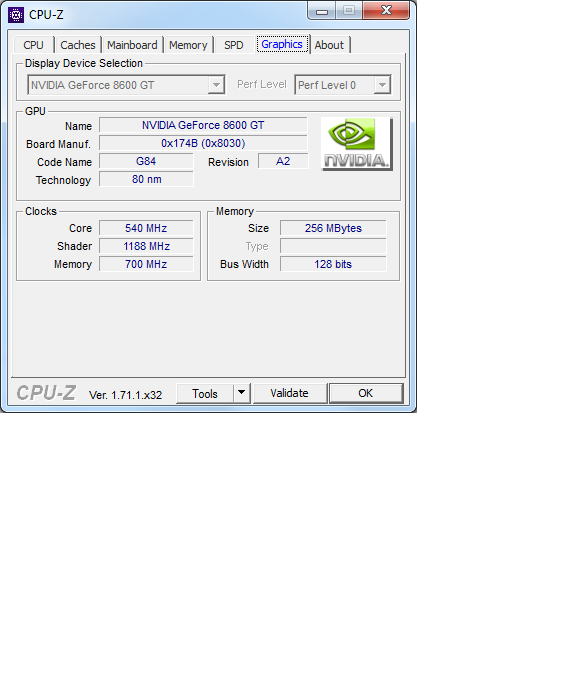Open the Tools dropdown arrow
Screen dimensions: 573x673
pyautogui.click(x=242, y=393)
